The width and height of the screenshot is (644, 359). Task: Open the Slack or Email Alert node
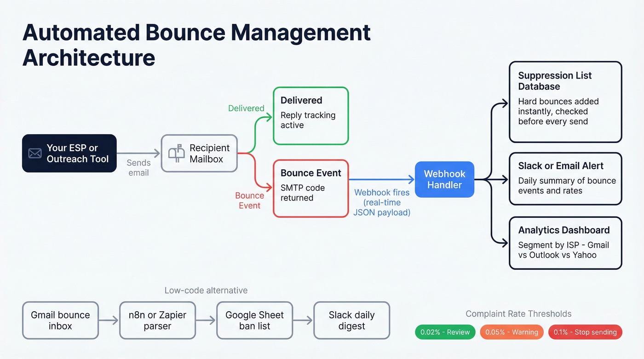[565, 178]
